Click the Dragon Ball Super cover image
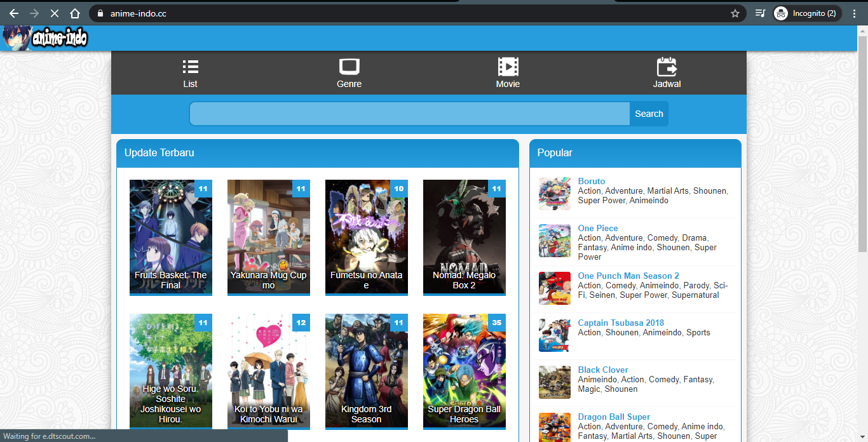This screenshot has width=868, height=442. pyautogui.click(x=555, y=427)
